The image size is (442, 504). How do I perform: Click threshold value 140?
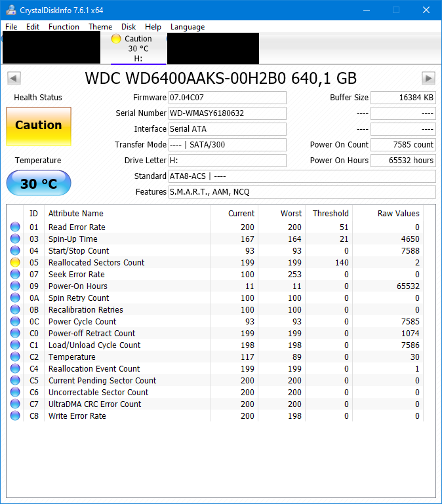pos(342,263)
